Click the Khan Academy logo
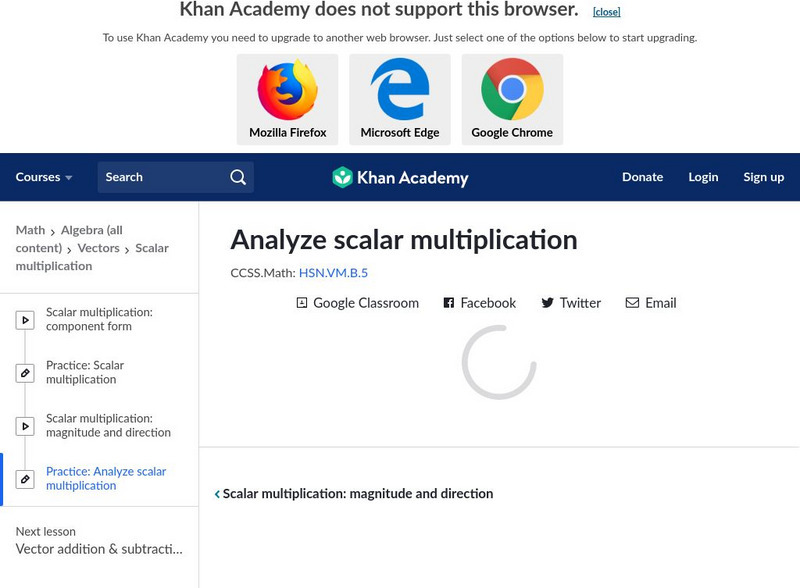800x588 pixels. pos(400,178)
